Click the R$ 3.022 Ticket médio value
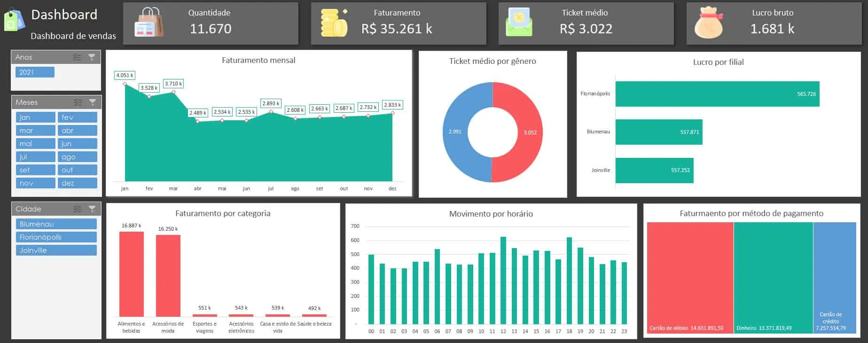Viewport: 868px width, 343px height. (586, 29)
